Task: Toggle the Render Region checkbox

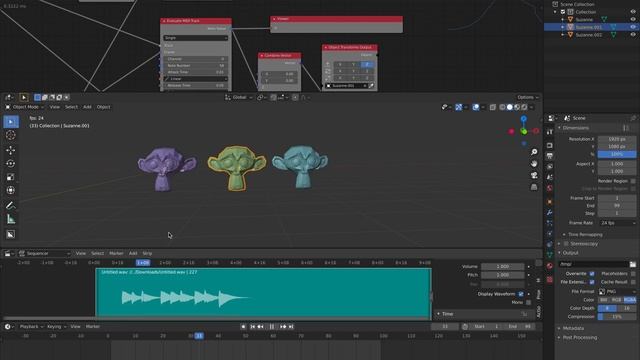Action: 633,181
